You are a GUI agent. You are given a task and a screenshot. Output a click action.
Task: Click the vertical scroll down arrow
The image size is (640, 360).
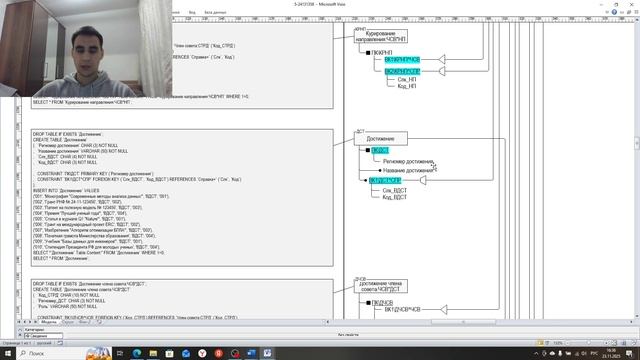click(x=637, y=316)
